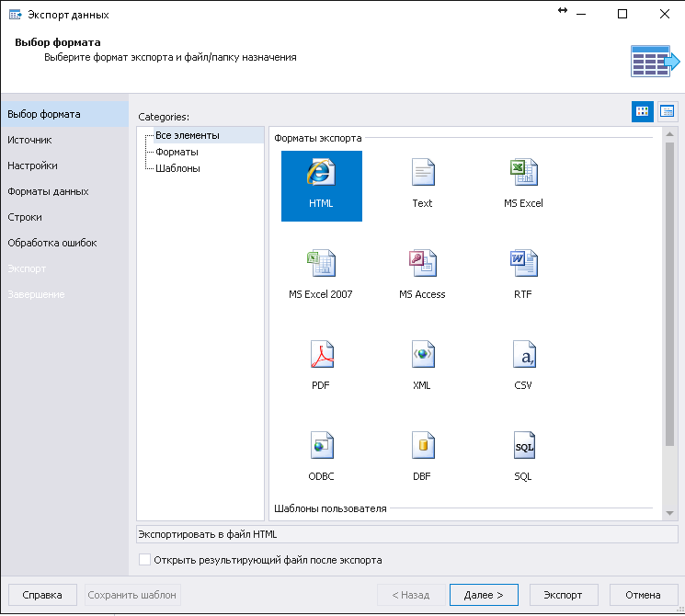Open the 'Форматы данных' step
The height and width of the screenshot is (616, 685).
click(x=64, y=192)
